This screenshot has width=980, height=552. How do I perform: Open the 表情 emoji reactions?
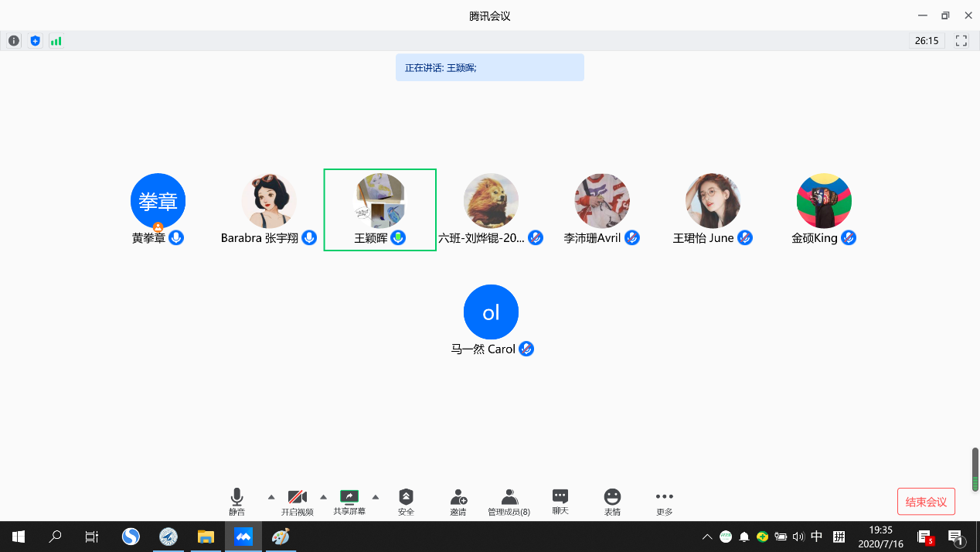[612, 501]
